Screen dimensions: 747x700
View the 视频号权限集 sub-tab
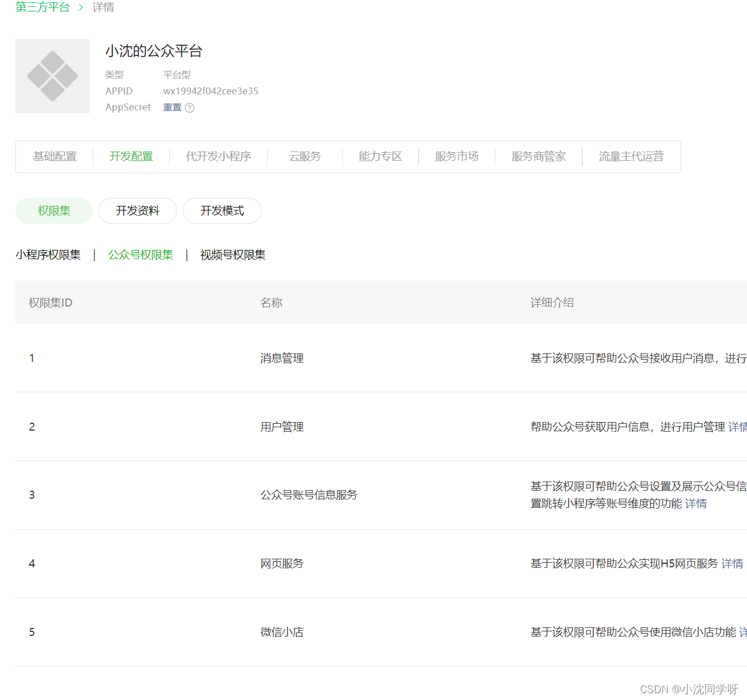tap(233, 255)
